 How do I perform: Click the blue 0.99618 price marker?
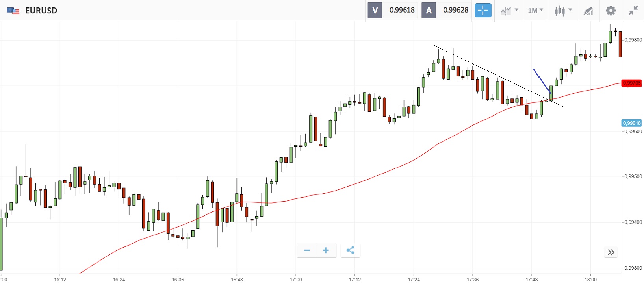(x=631, y=123)
